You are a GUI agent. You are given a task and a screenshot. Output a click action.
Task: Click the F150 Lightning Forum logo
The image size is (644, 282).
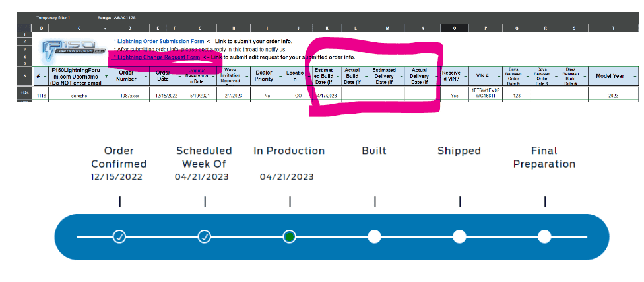(x=73, y=51)
